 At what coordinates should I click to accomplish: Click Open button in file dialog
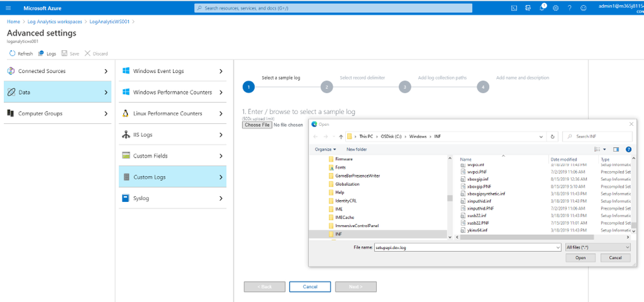point(580,258)
